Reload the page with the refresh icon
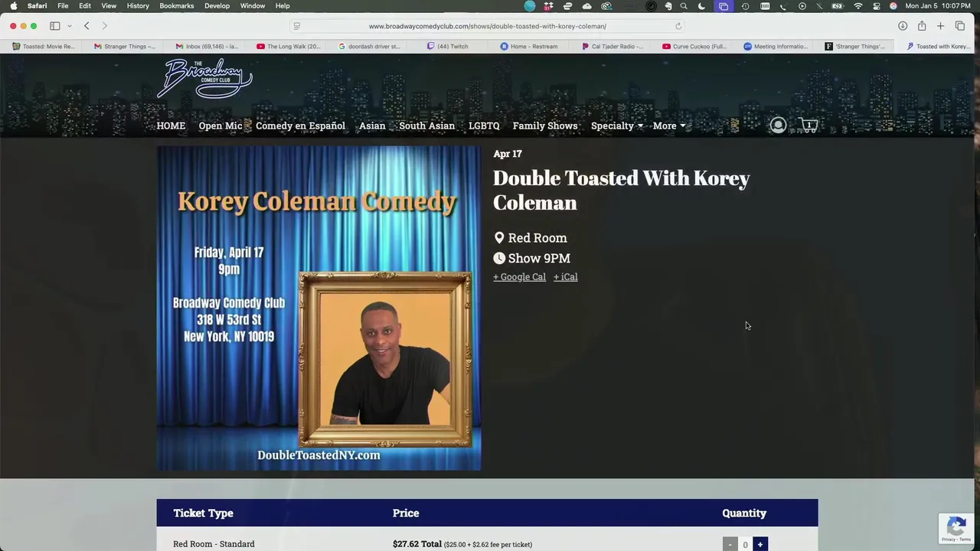The image size is (980, 551). point(678,26)
